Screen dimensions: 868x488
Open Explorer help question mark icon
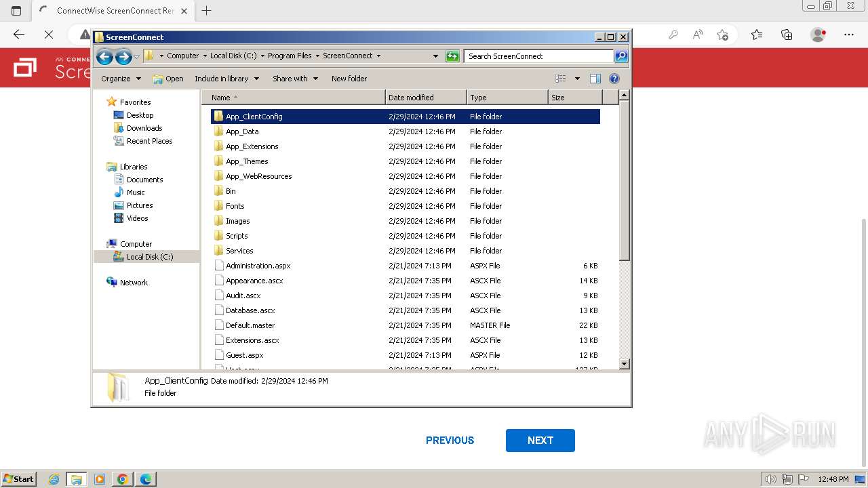tap(614, 79)
